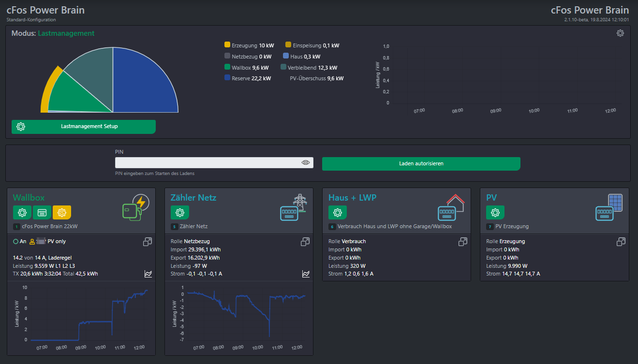This screenshot has height=364, width=638.
Task: Toggle the Erzeugung legend swatch
Action: click(227, 45)
